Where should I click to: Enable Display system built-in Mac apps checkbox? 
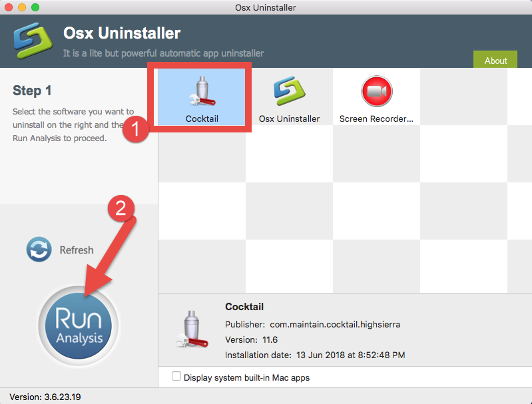click(176, 376)
